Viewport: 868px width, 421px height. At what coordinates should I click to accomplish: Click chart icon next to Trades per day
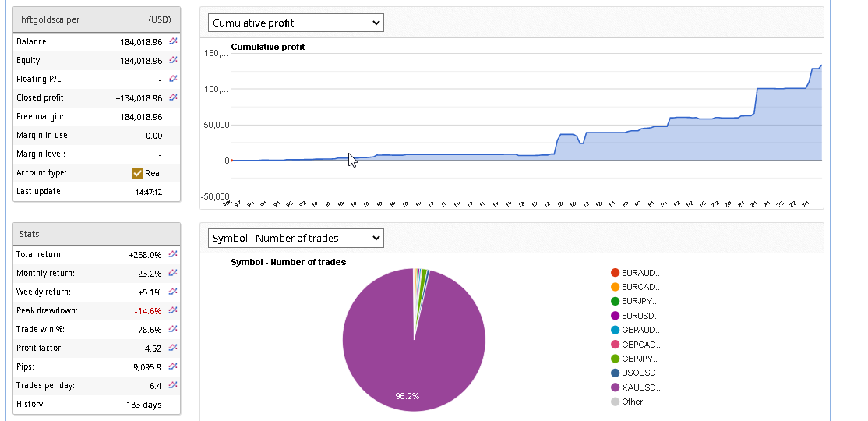click(173, 385)
